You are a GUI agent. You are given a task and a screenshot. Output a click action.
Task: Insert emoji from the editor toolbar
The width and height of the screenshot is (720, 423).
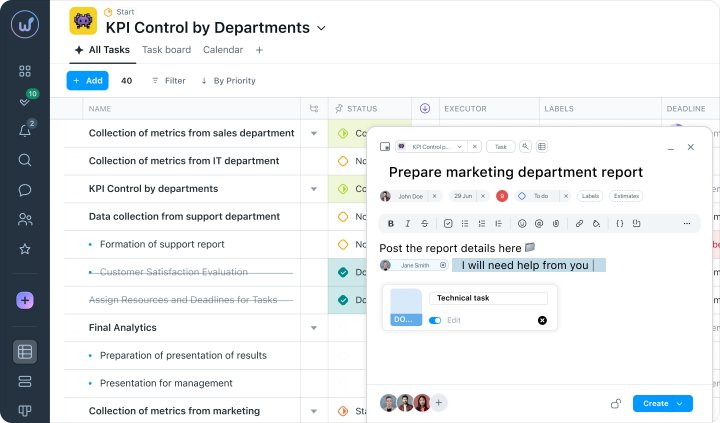coord(522,223)
